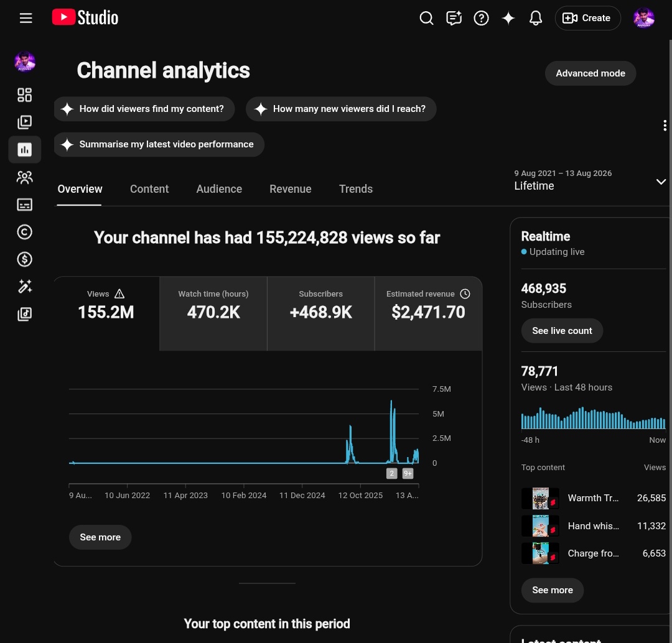Click See live count button
This screenshot has width=672, height=643.
(562, 331)
